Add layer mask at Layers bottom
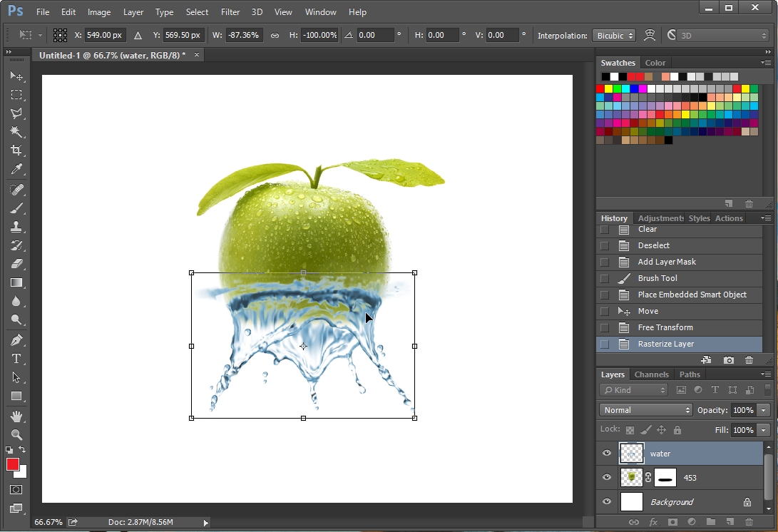778x532 pixels. click(x=672, y=521)
